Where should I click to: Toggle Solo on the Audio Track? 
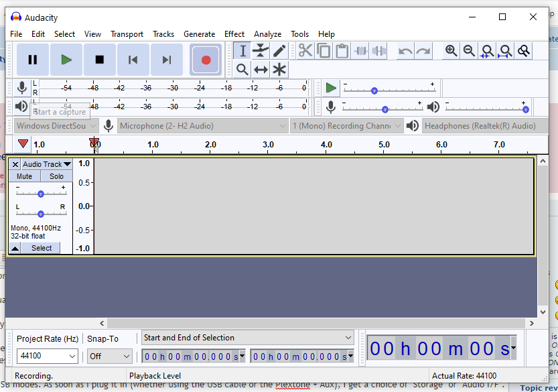tap(56, 176)
